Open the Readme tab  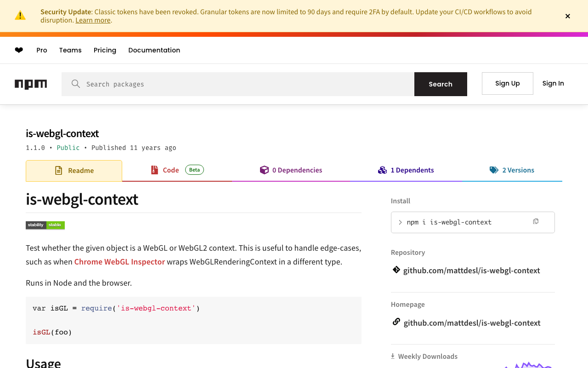coord(74,171)
